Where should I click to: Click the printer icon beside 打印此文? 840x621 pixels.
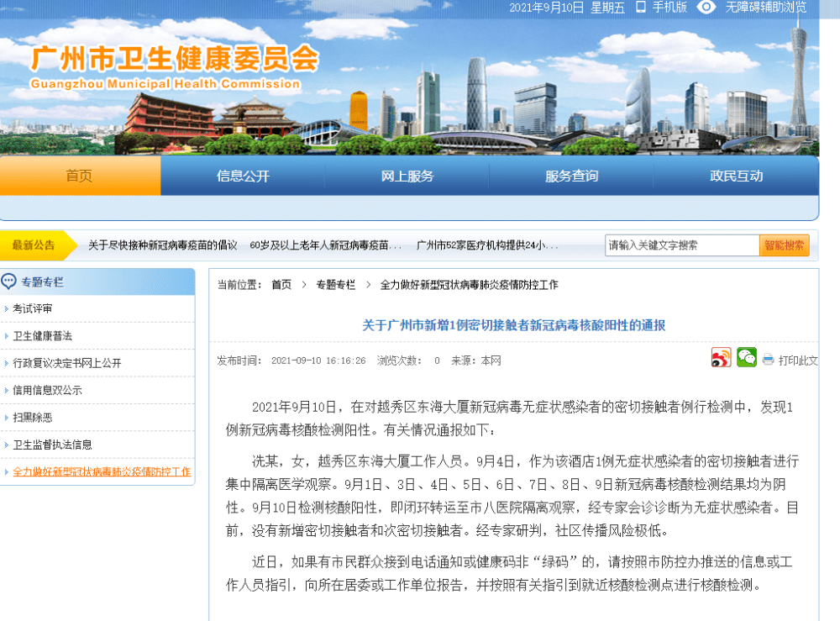point(767,358)
